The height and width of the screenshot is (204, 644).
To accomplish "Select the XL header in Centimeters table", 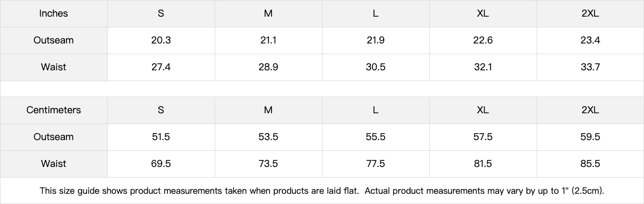I will click(483, 110).
